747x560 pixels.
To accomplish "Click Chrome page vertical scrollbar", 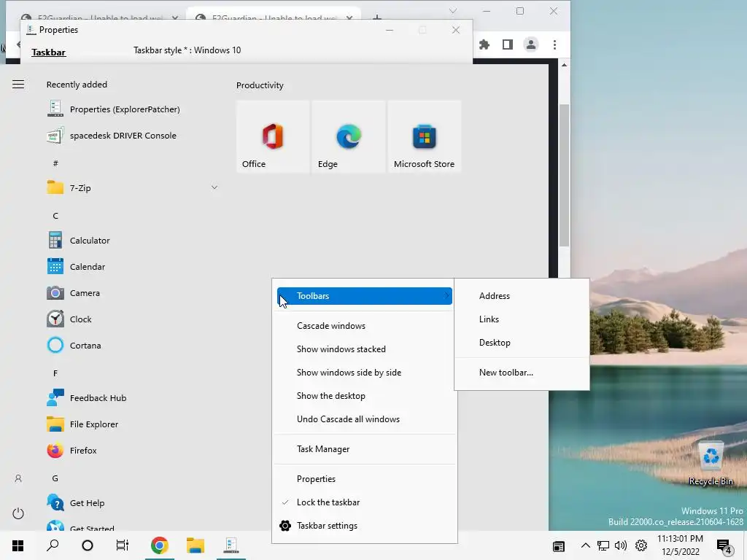I will point(564,175).
